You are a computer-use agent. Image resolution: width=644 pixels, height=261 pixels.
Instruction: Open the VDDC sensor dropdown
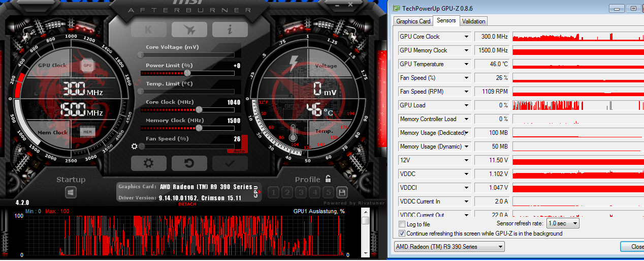pyautogui.click(x=466, y=174)
